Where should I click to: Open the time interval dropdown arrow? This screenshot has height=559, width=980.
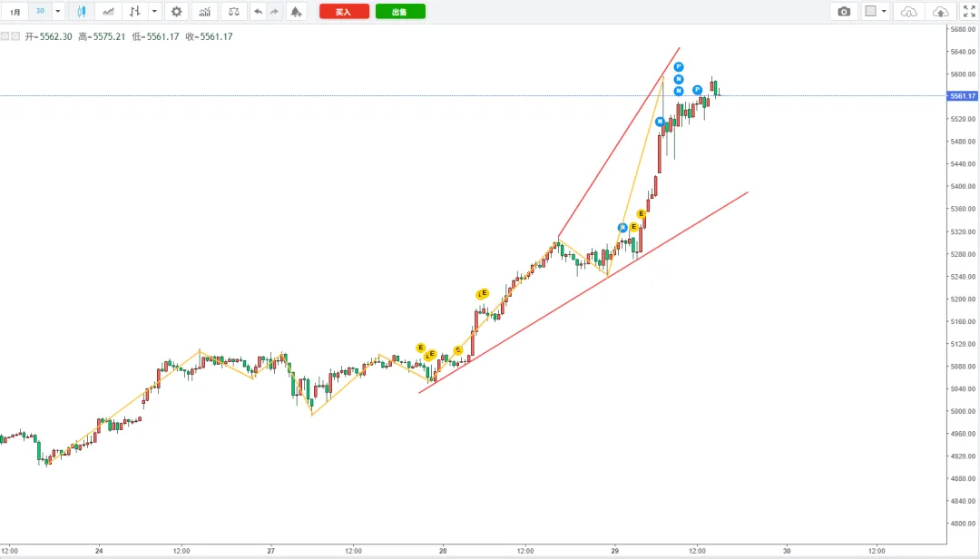point(57,11)
